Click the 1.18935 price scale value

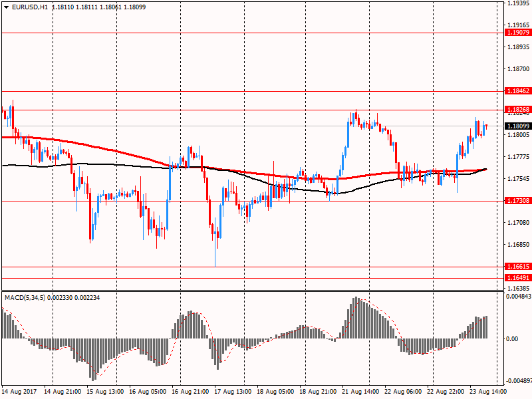pyautogui.click(x=518, y=47)
